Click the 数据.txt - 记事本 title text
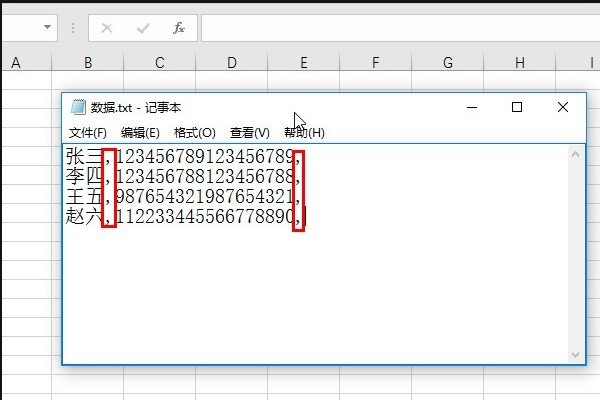600x400 pixels. [136, 108]
